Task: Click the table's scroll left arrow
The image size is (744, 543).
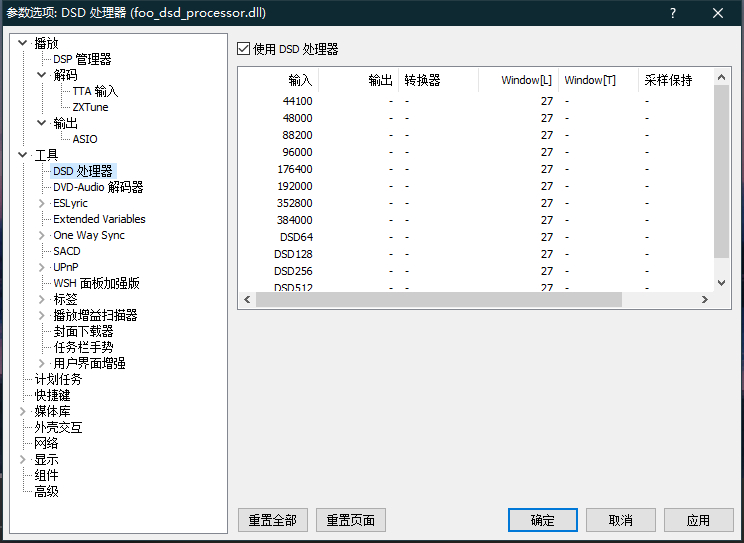Action: coord(247,300)
